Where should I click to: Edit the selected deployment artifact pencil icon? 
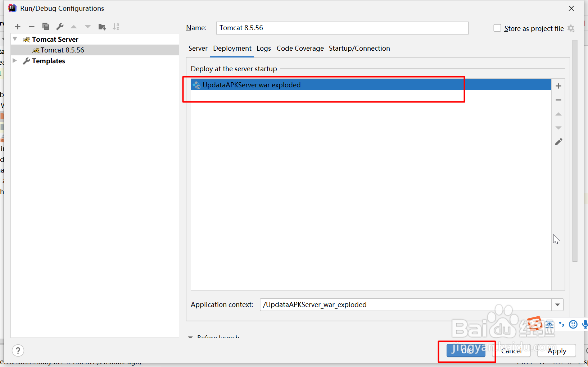pyautogui.click(x=558, y=142)
